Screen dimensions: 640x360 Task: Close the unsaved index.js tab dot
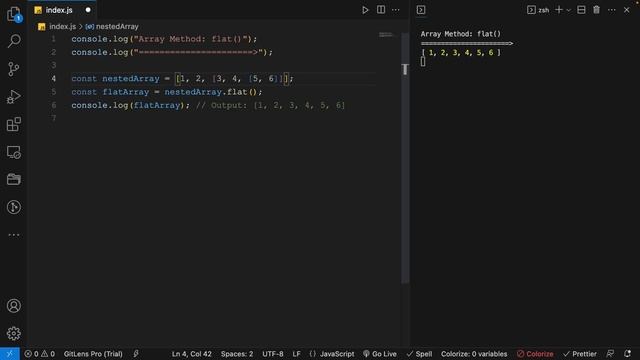pyautogui.click(x=88, y=10)
